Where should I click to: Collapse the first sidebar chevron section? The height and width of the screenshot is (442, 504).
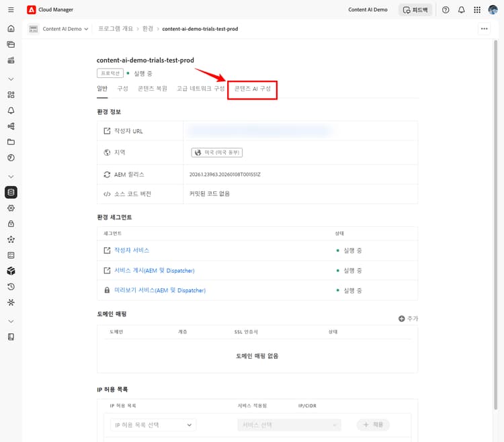pyautogui.click(x=11, y=79)
